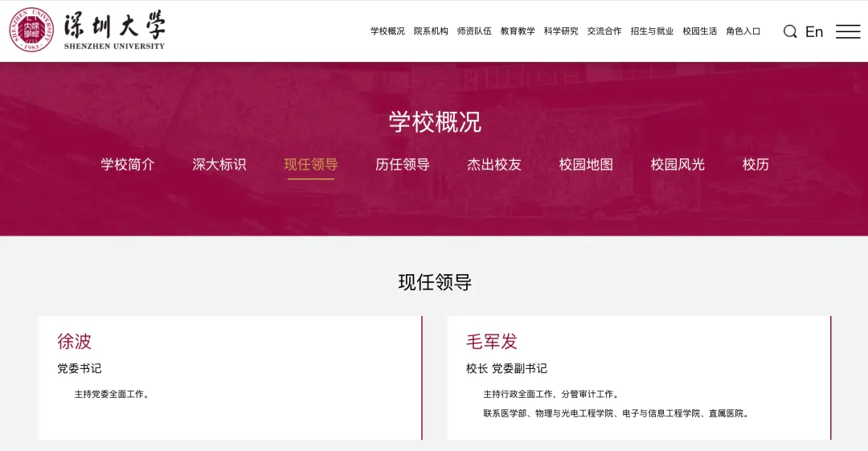
Task: Go to 杰出校友 tab
Action: click(x=494, y=165)
